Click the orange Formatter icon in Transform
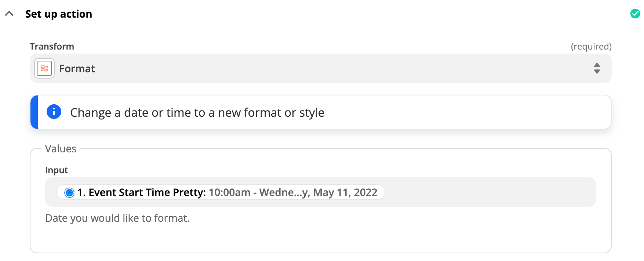 pos(44,68)
